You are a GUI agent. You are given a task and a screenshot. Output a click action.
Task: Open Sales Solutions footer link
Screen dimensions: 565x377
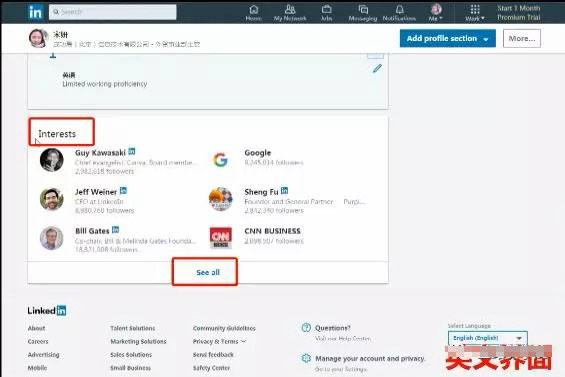click(x=131, y=355)
